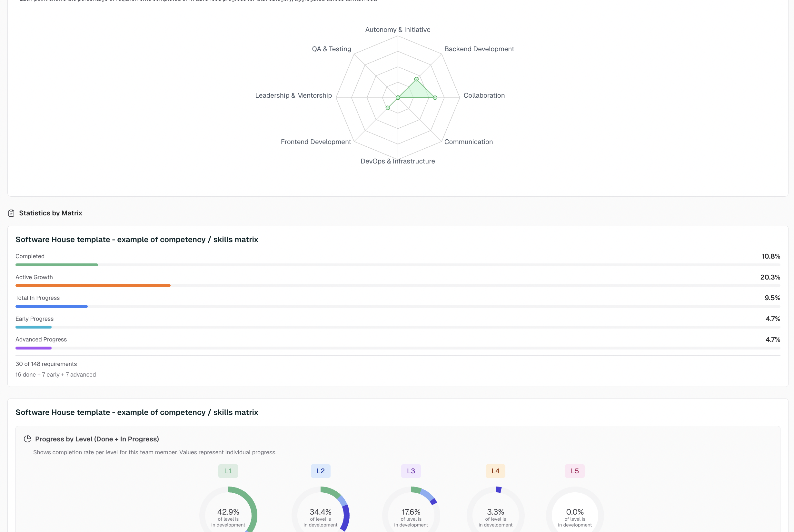794x532 pixels.
Task: Click the orange Active Growth progress bar
Action: click(93, 286)
